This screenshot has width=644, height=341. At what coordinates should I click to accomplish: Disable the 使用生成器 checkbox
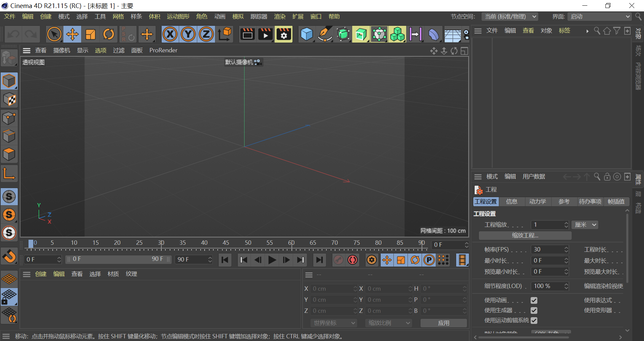tap(534, 310)
